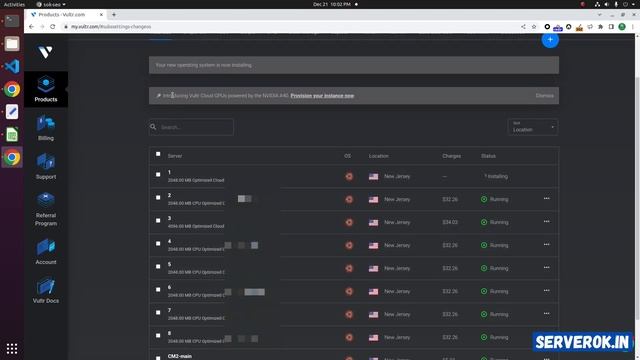Click Installing status of server 1

[497, 176]
